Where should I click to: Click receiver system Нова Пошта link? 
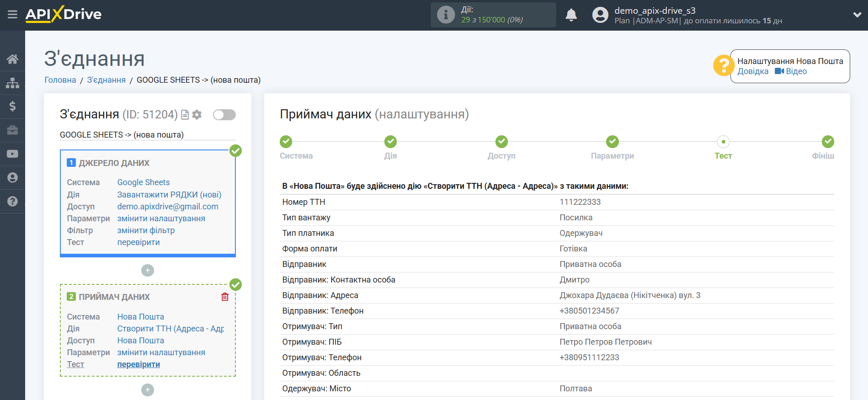pyautogui.click(x=140, y=317)
